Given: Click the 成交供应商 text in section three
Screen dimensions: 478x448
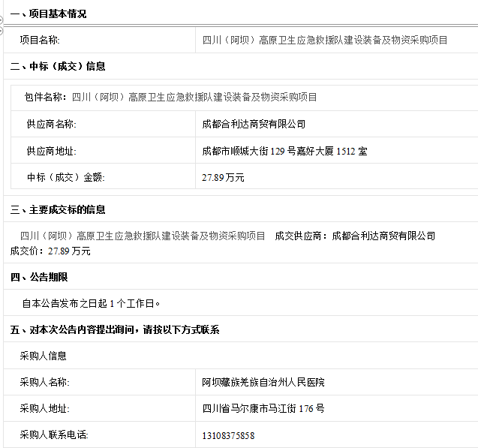Looking at the screenshot, I should point(355,236).
